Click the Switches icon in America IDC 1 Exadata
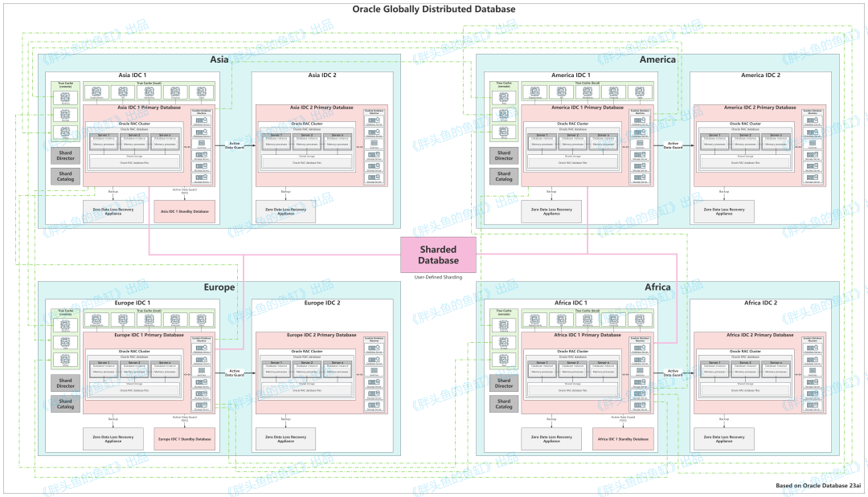This screenshot has height=497, width=868. (x=640, y=143)
